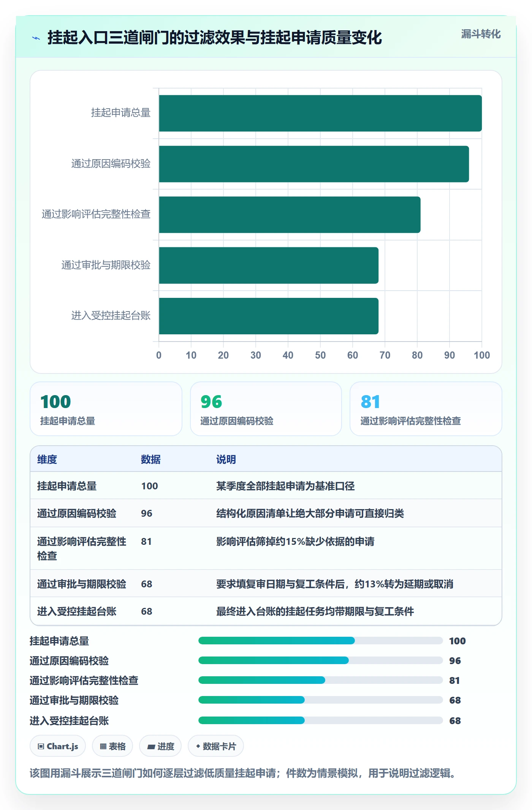Image resolution: width=532 pixels, height=810 pixels.
Task: Click value 81 in the table's 数据 column
Action: 146,541
